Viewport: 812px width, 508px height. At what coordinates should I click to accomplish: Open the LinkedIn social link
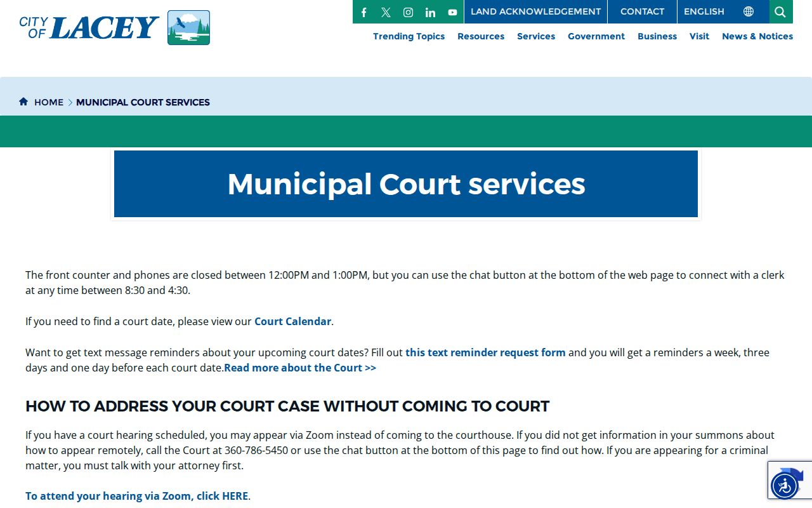430,12
